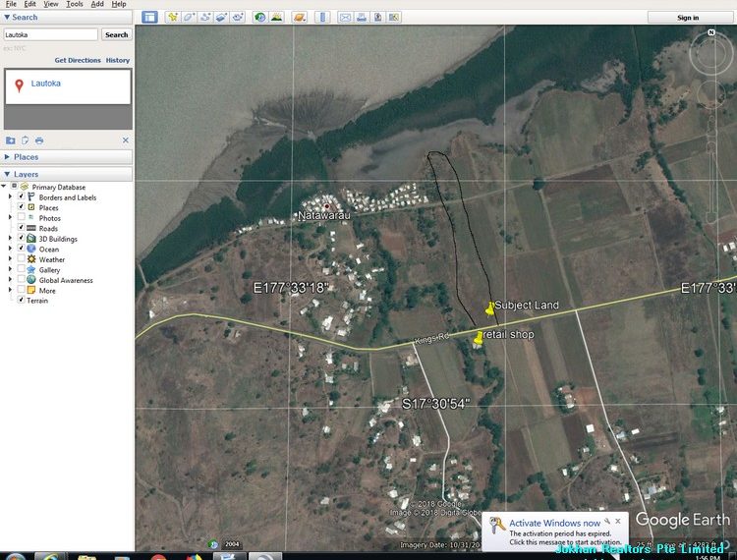Click the Add Placemark pin icon
Viewport: 737px width, 560px height.
(x=173, y=18)
